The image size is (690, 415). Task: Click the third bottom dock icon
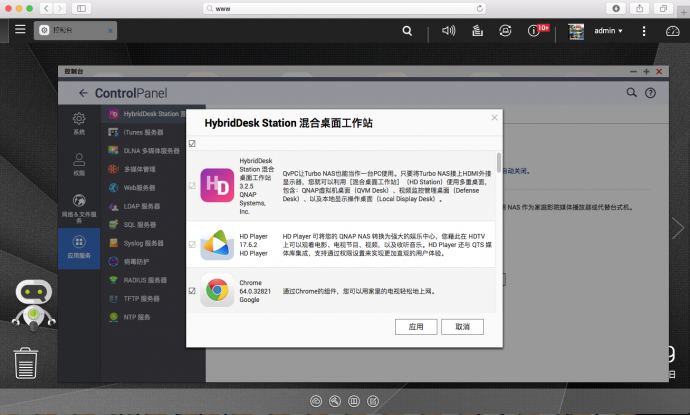coord(354,401)
